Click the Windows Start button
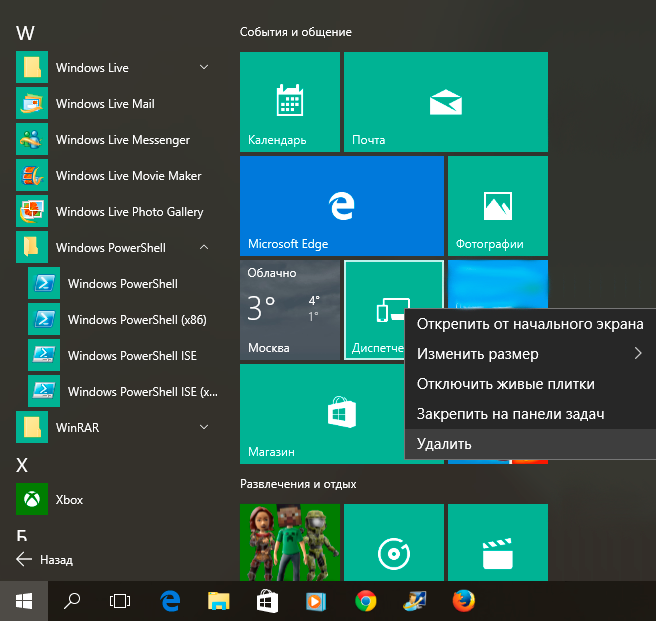Image resolution: width=656 pixels, height=621 pixels. click(x=24, y=601)
